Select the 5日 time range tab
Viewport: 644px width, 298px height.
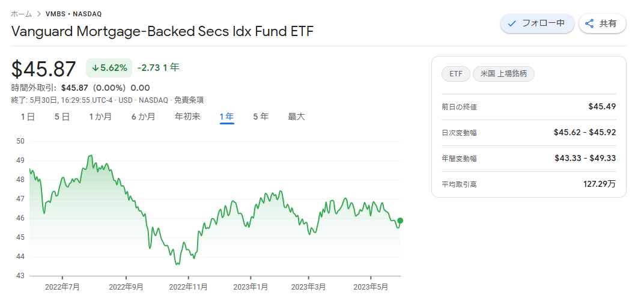[62, 117]
